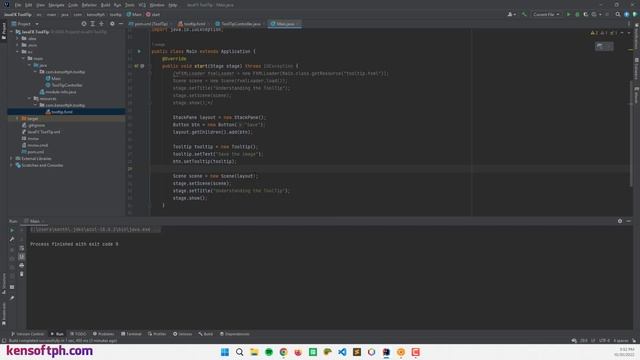Open the user account icon in the main toolbar

511,14
